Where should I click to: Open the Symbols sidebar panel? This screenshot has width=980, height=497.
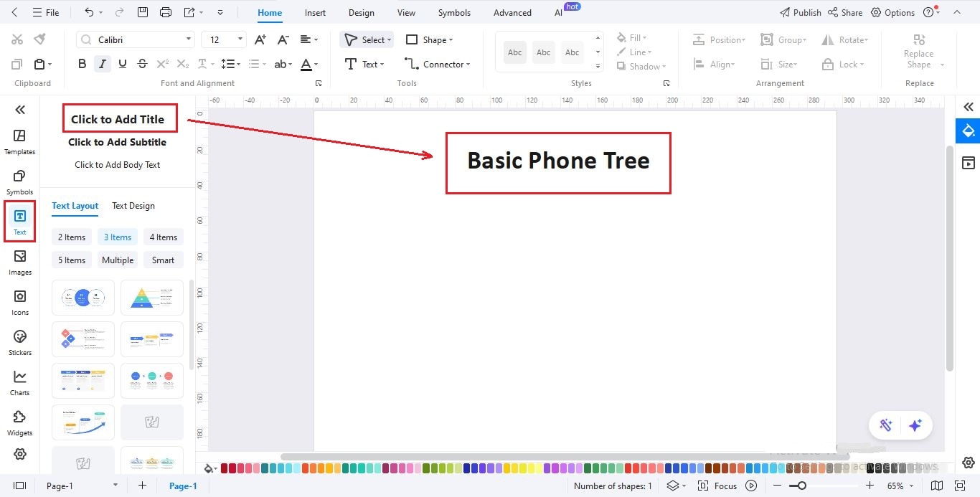coord(19,182)
